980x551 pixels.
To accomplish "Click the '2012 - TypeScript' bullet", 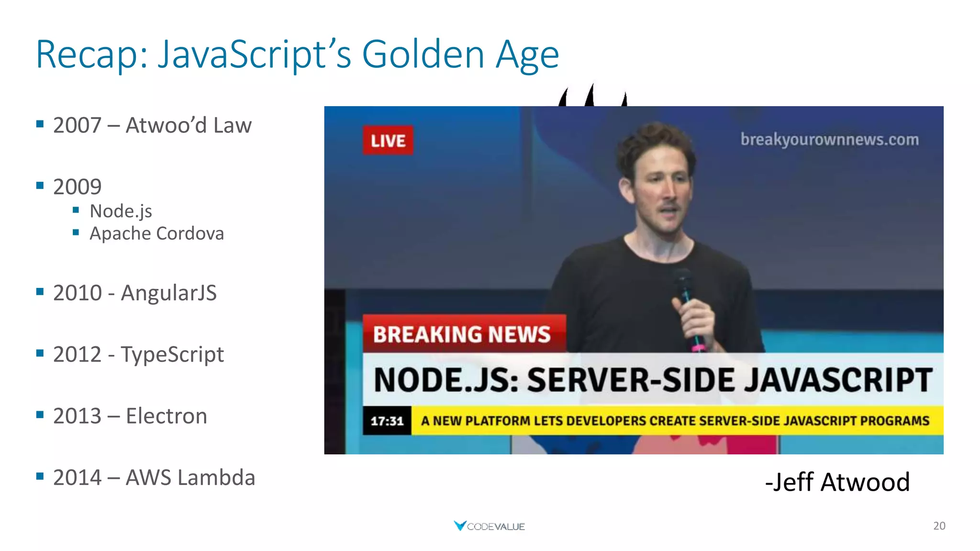I will [138, 354].
